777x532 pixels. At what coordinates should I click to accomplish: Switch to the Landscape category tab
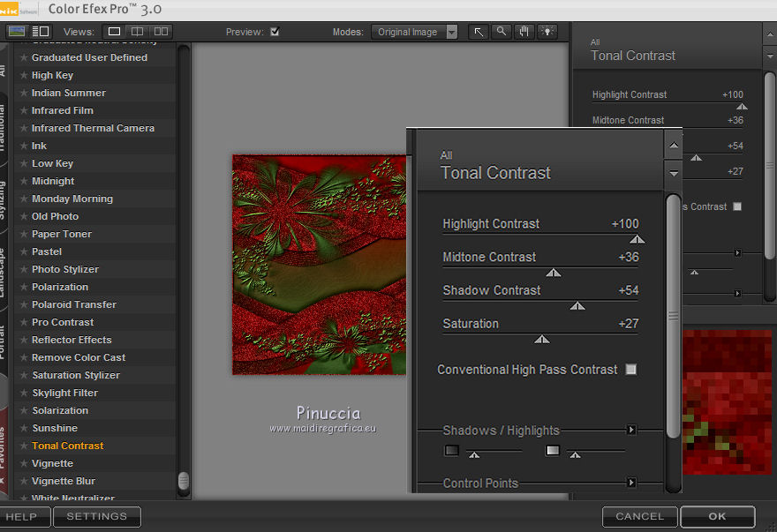pyautogui.click(x=3, y=272)
